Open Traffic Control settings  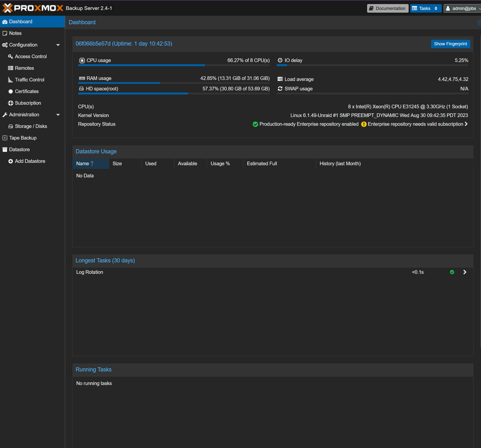pyautogui.click(x=29, y=79)
